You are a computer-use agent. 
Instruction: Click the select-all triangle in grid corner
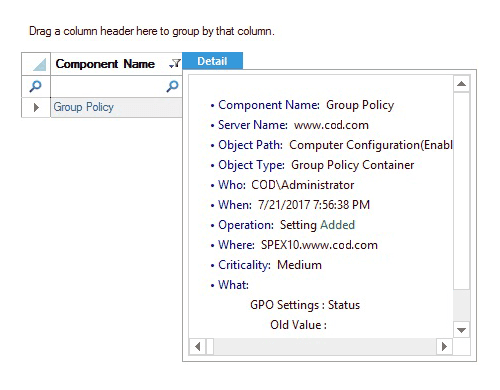click(39, 64)
